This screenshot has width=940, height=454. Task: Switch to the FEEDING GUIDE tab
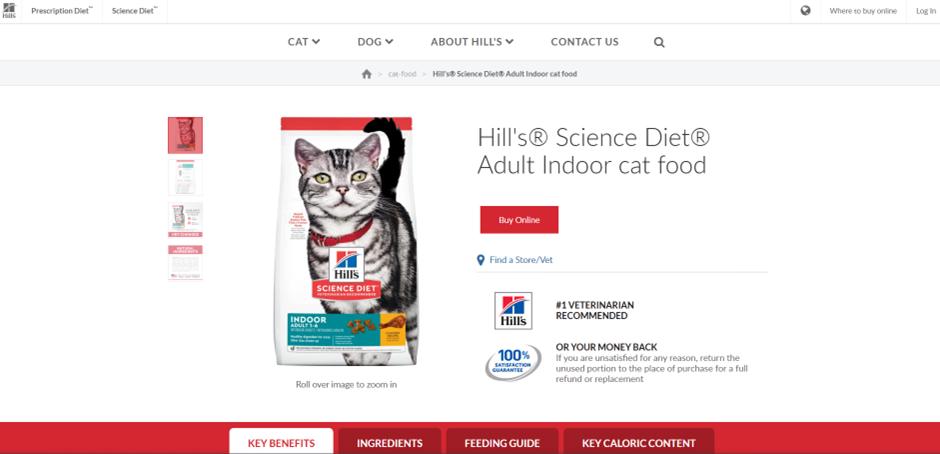pos(502,443)
